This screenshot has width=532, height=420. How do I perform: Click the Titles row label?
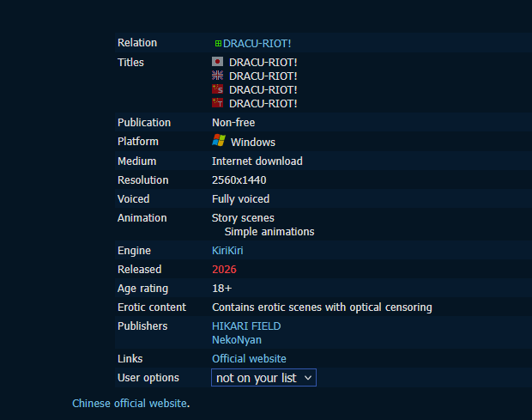pyautogui.click(x=130, y=63)
